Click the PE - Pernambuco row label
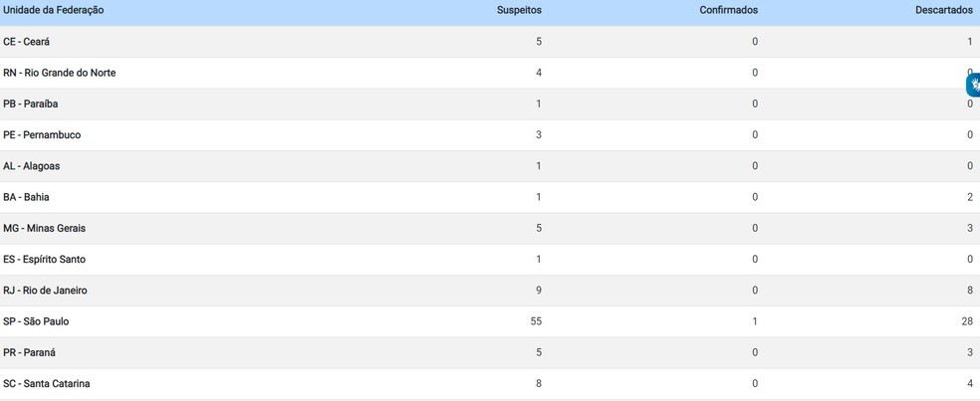This screenshot has width=980, height=401. tap(42, 134)
